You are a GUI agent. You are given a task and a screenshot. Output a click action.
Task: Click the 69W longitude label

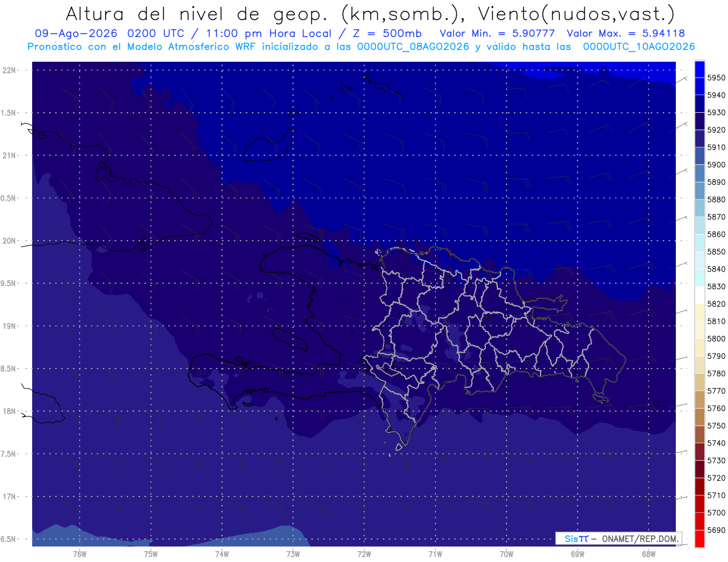[578, 554]
